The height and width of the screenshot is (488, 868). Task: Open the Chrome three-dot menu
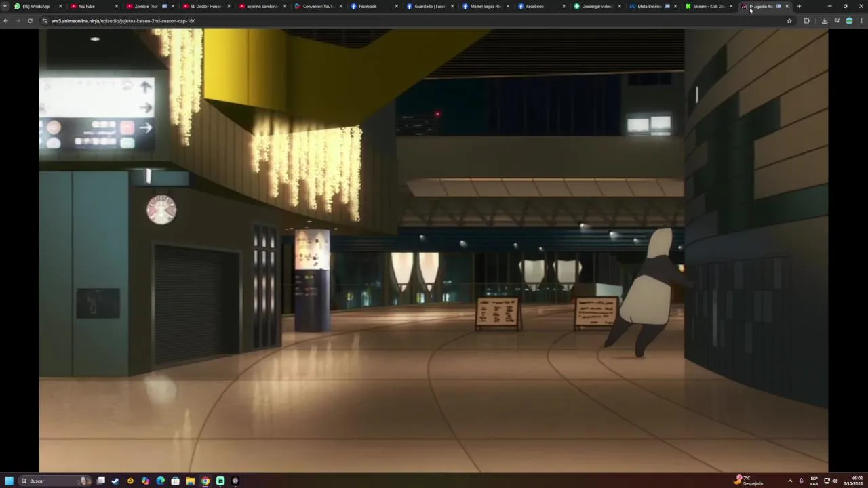(x=861, y=21)
